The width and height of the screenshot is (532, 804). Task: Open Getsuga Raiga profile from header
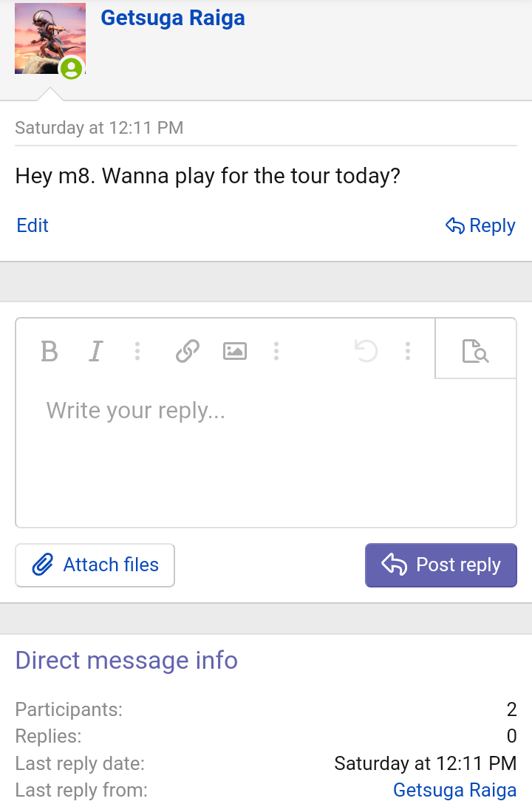click(x=173, y=18)
